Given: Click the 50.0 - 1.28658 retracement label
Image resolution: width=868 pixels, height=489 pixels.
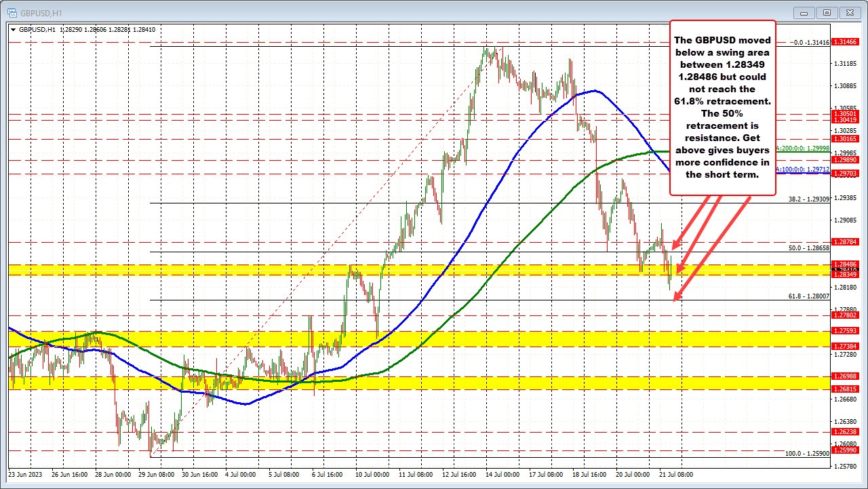Looking at the screenshot, I should (x=809, y=248).
